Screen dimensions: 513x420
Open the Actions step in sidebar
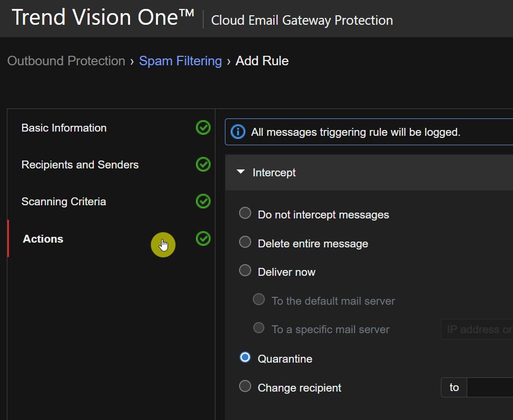(43, 239)
